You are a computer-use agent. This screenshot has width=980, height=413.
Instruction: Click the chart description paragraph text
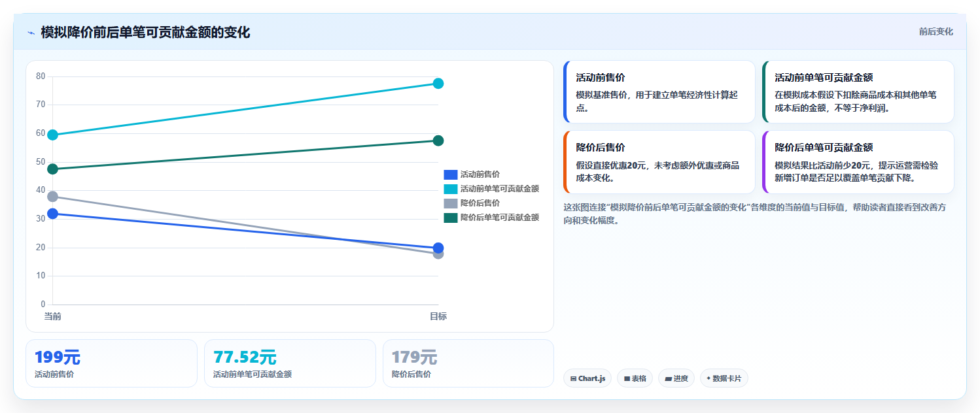754,214
